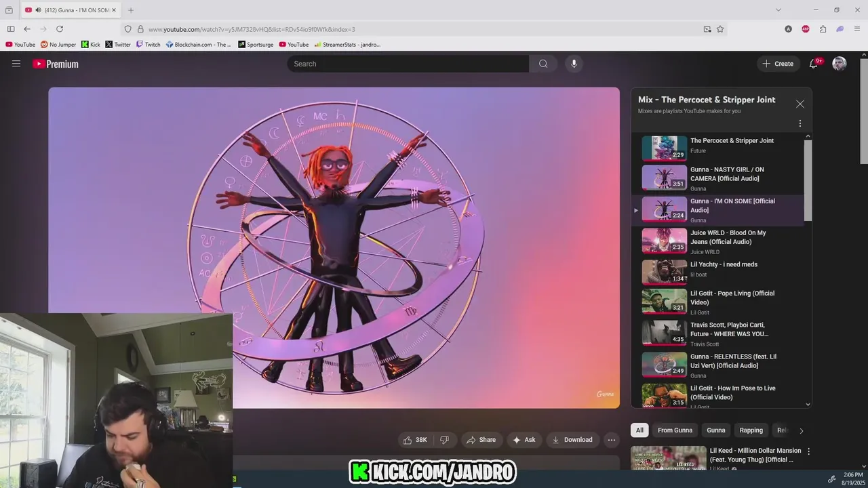Open the Twitch bookmark
The height and width of the screenshot is (488, 868).
click(149, 45)
